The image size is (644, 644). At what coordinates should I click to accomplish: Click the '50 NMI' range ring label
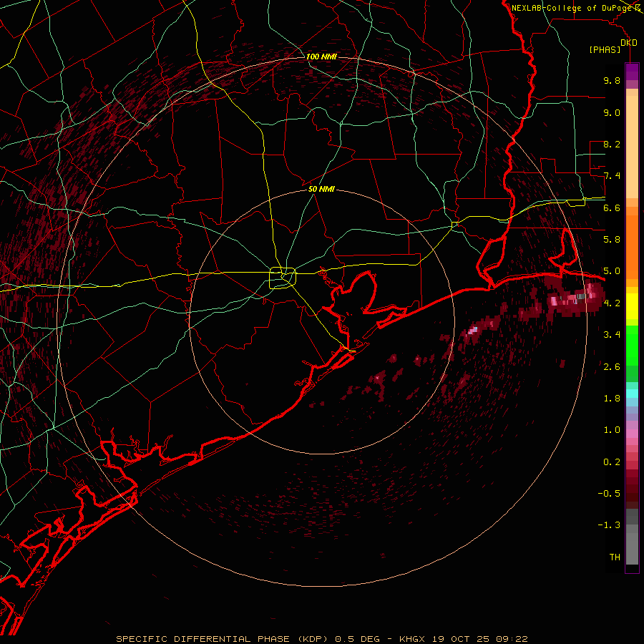pos(321,189)
